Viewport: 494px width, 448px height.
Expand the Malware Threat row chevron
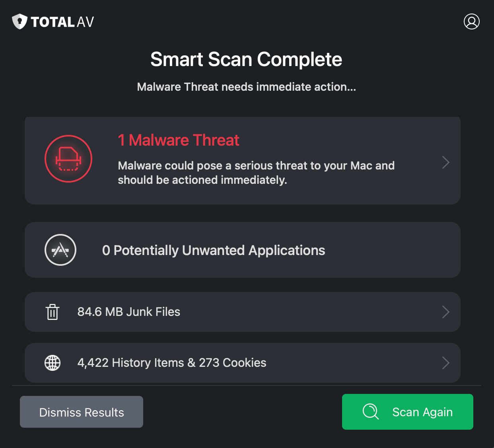(445, 162)
